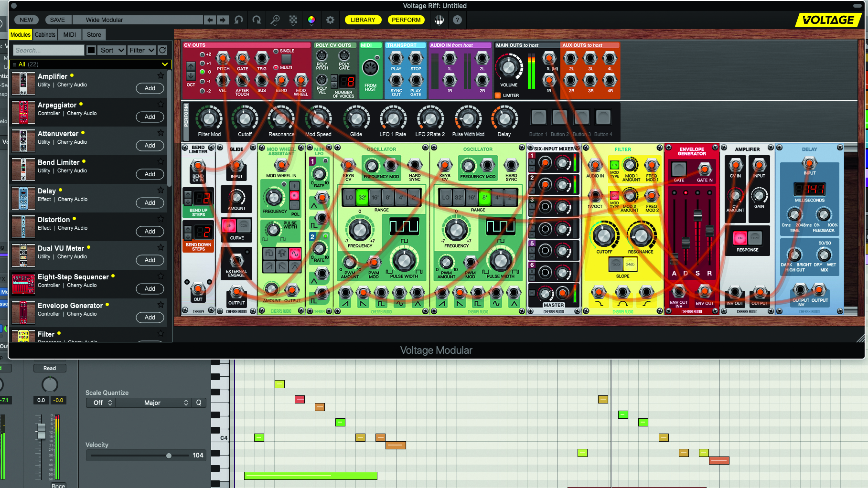Click the black color square beside search

(x=91, y=50)
